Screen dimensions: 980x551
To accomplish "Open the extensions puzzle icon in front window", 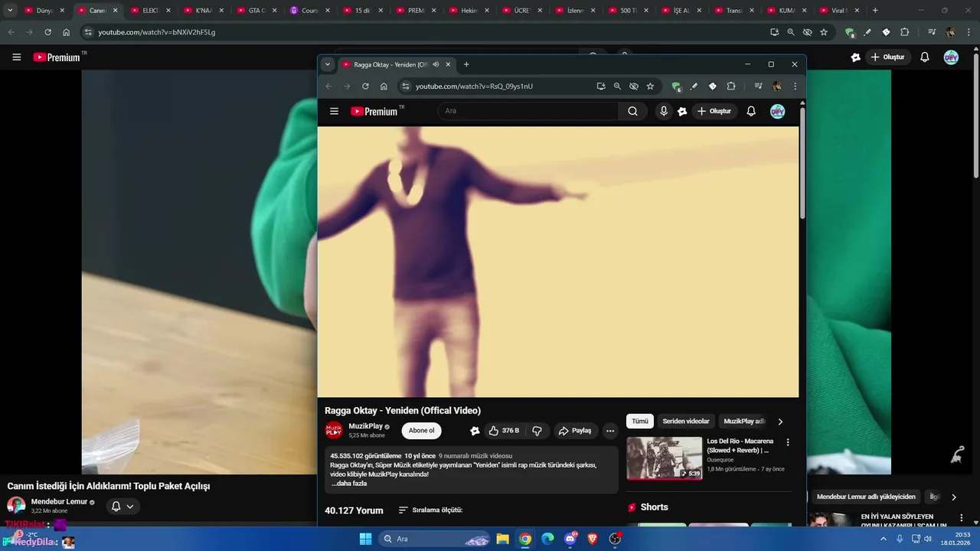I will [x=731, y=86].
